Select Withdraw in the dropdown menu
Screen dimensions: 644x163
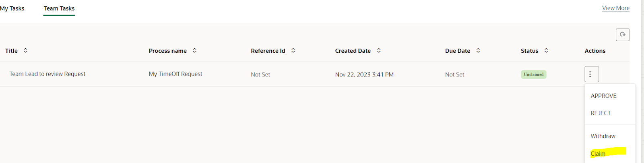pyautogui.click(x=603, y=136)
